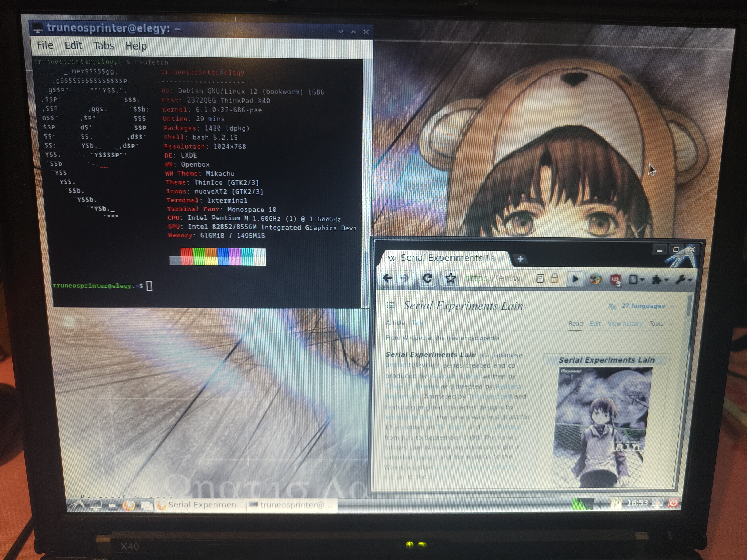Click the 'P' tray applet icon
747x560 pixels.
(x=616, y=504)
